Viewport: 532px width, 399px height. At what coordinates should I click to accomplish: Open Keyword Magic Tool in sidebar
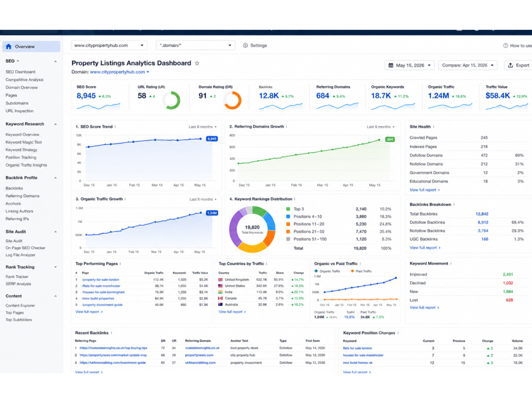(23, 142)
